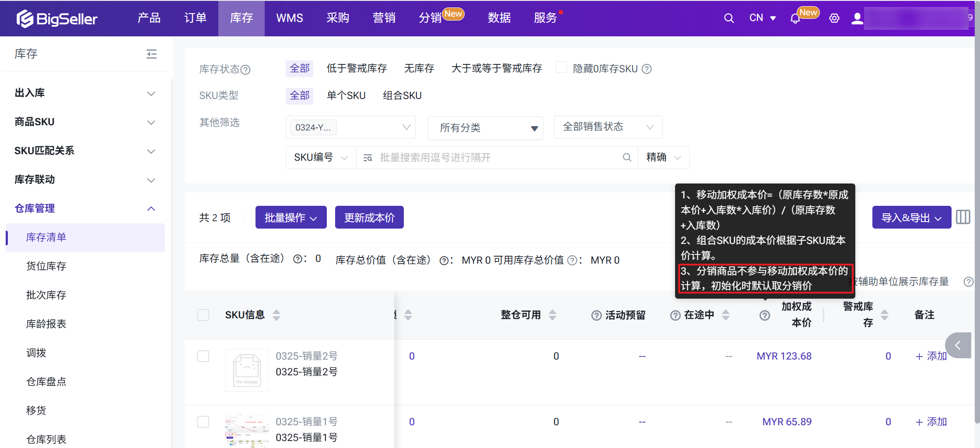
Task: Open the 批量操作 button menu
Action: [x=290, y=218]
